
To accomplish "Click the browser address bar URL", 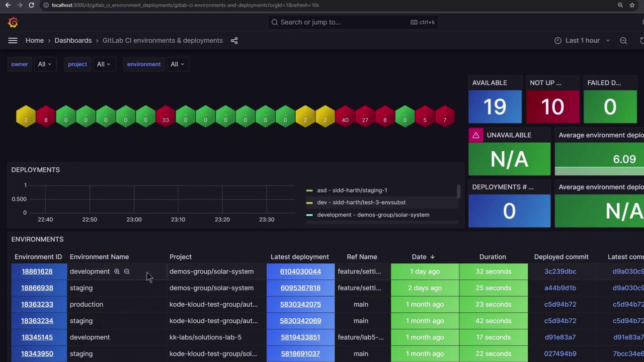I will tap(185, 5).
